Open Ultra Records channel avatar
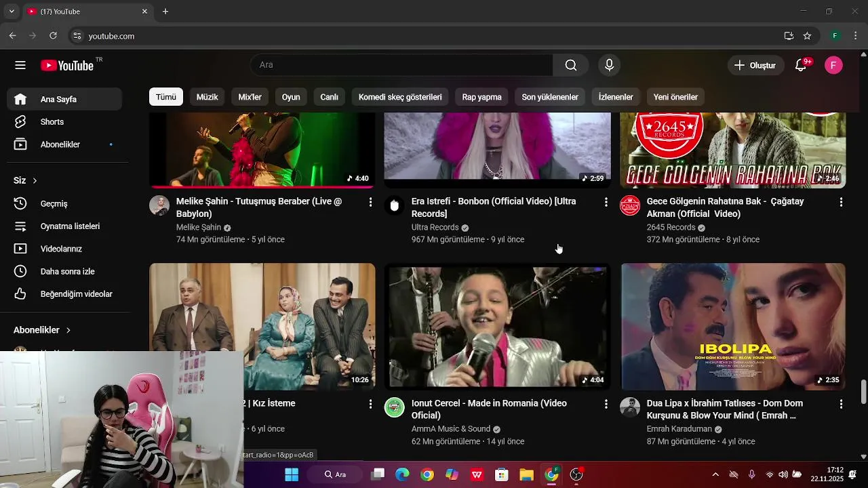This screenshot has width=868, height=488. click(x=395, y=205)
